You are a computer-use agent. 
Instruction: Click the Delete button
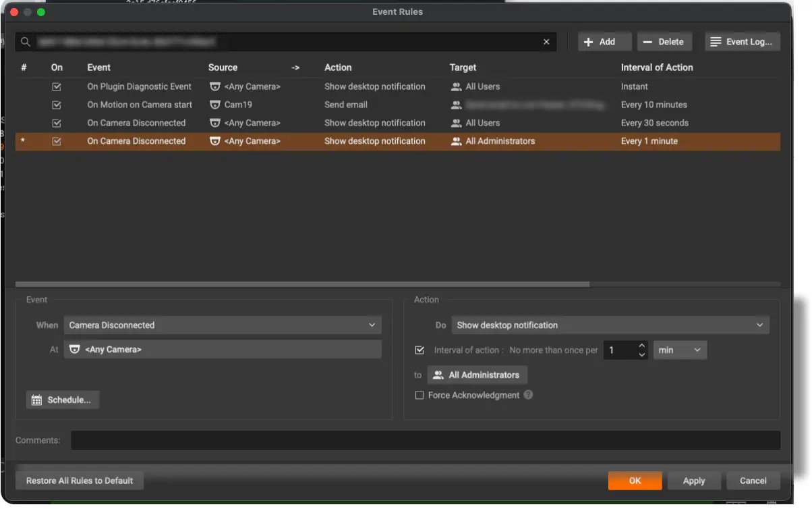pos(664,42)
